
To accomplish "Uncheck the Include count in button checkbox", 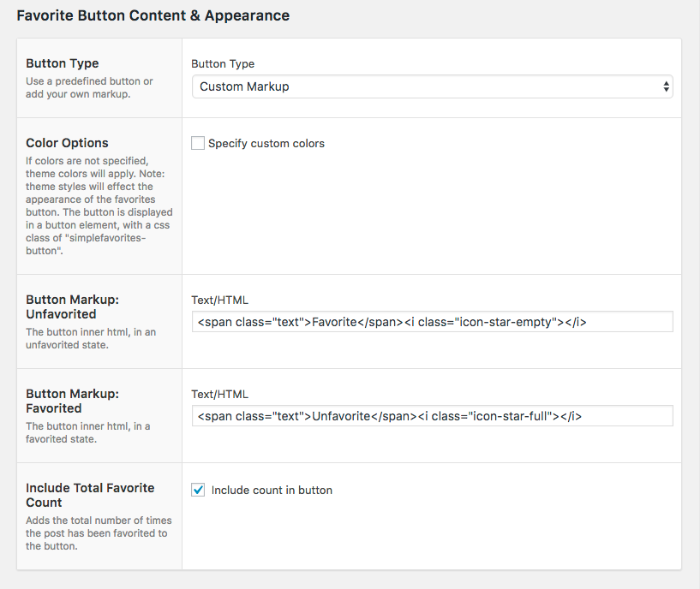I will (x=198, y=491).
